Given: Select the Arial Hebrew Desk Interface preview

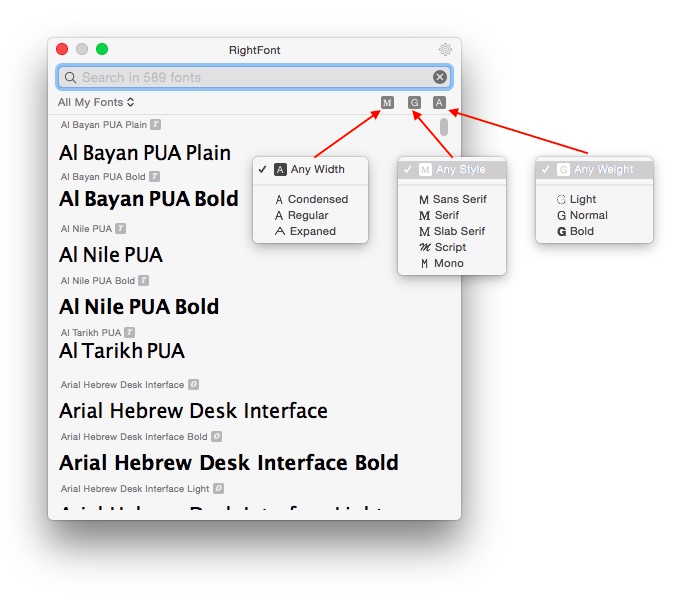Looking at the screenshot, I should 193,411.
